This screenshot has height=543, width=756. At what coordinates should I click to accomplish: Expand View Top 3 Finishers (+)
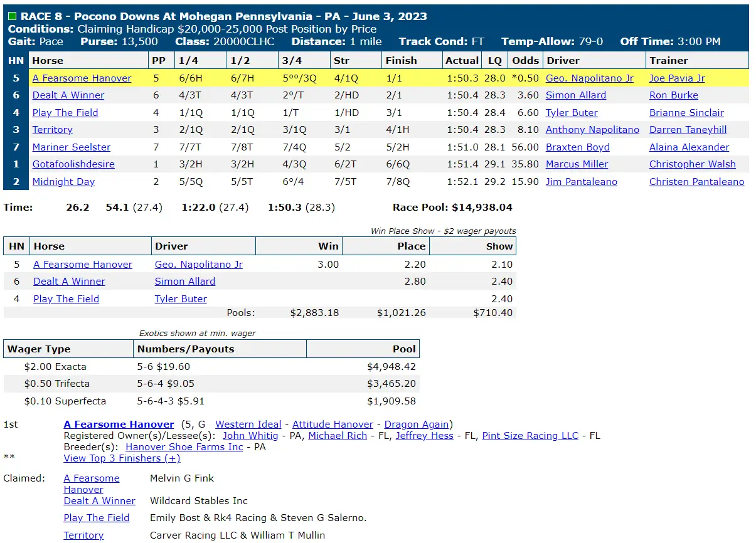click(x=122, y=458)
